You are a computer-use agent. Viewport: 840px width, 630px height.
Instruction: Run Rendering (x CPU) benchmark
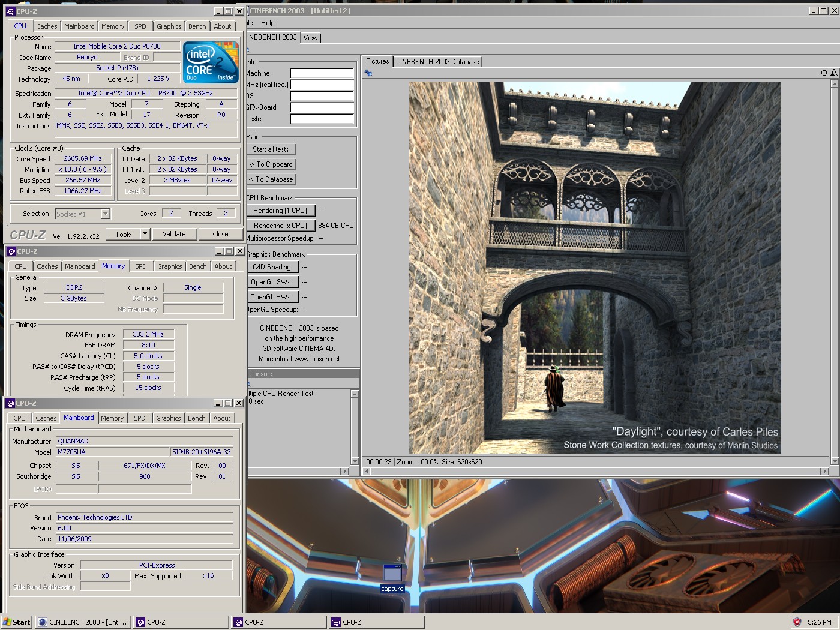pyautogui.click(x=280, y=226)
